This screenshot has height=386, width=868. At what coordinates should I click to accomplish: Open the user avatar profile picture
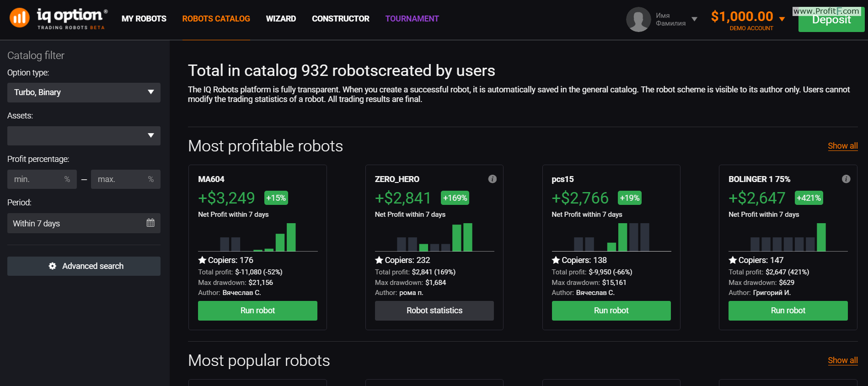[638, 19]
